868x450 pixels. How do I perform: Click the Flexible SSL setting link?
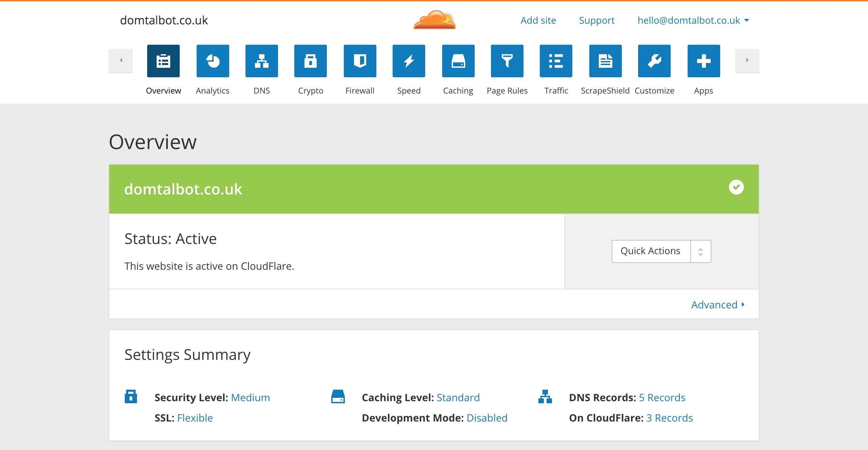point(195,418)
